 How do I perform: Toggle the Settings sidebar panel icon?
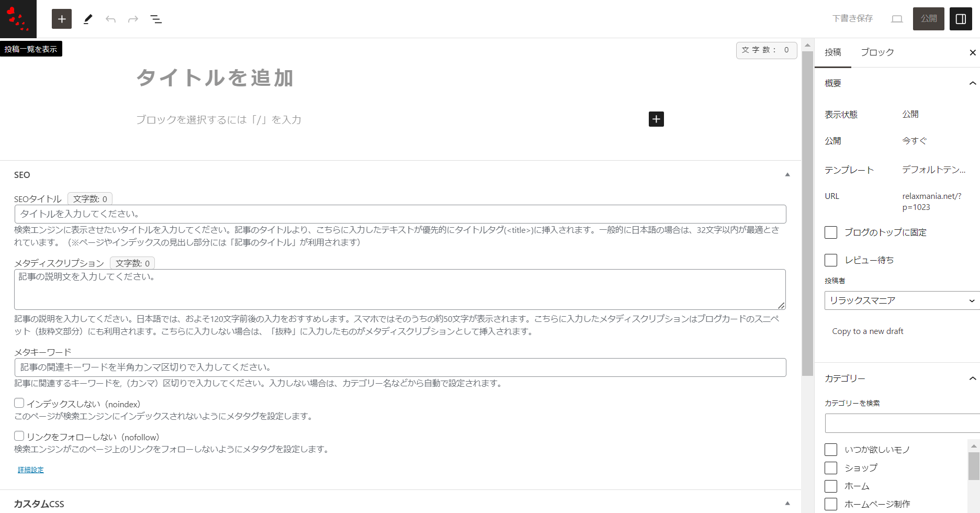pyautogui.click(x=961, y=19)
